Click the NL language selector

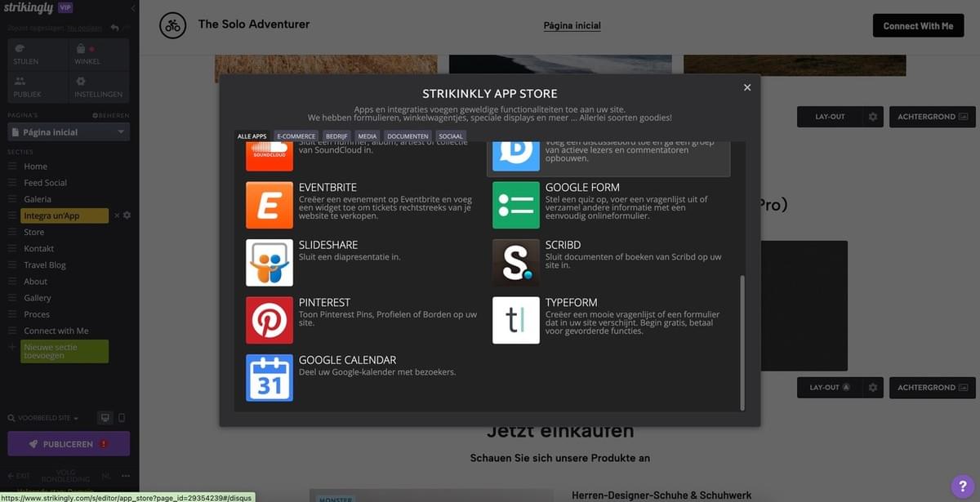(106, 475)
